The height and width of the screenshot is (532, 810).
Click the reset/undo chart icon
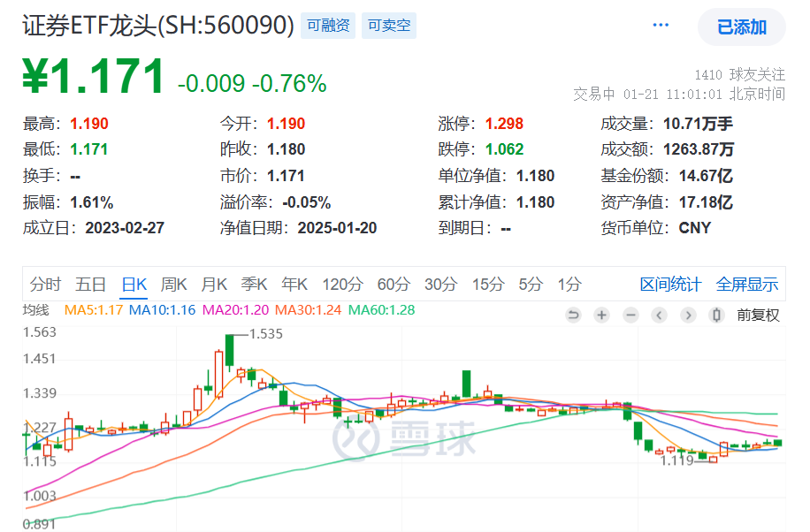(572, 315)
